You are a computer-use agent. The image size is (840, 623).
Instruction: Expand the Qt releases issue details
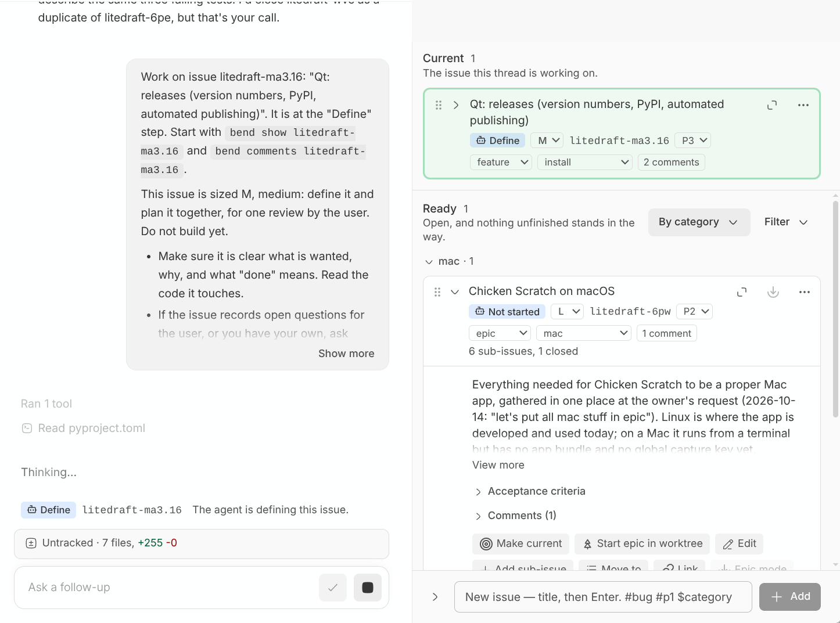click(x=456, y=105)
